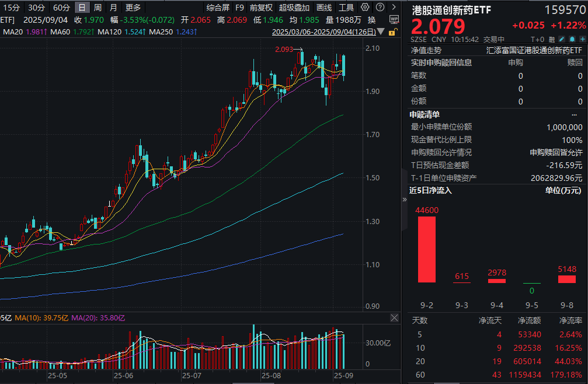Screen dimensions: 588x384
Task: Click the orange padlock icon below the WP icon
Action: 391,33
